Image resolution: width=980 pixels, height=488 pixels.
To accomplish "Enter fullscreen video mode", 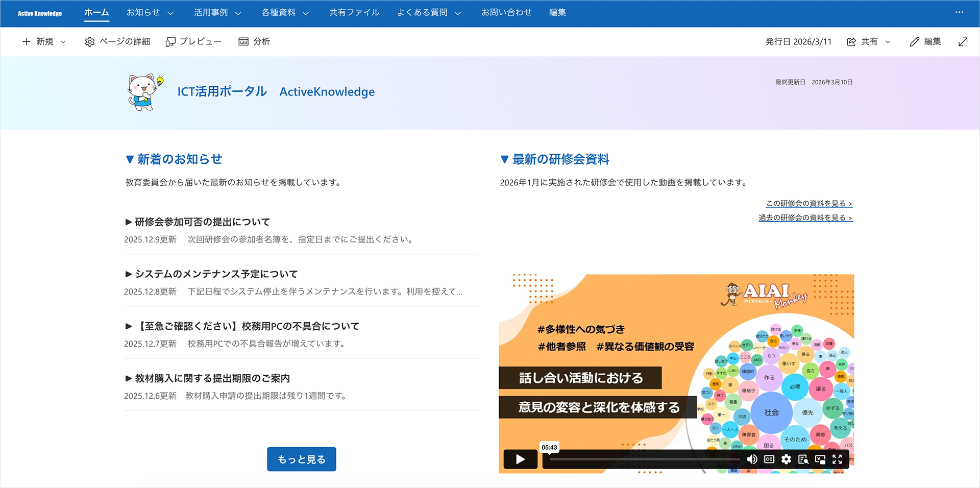I will coord(837,459).
